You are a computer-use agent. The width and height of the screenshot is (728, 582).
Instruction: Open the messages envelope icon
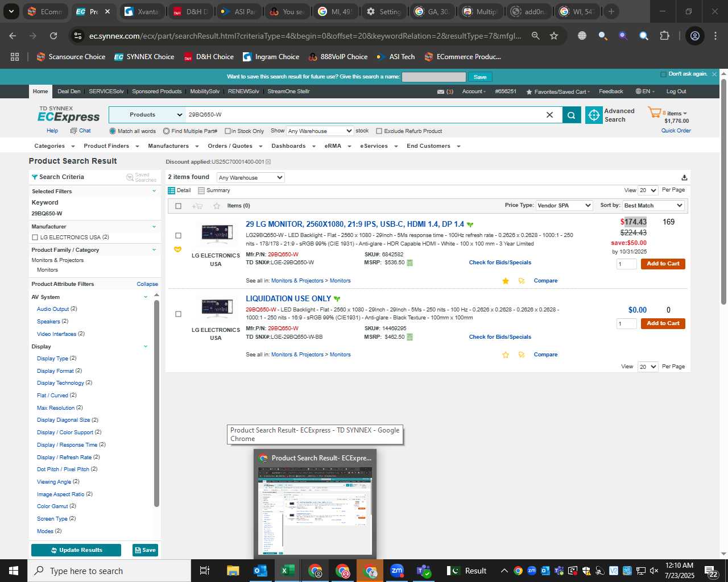[x=440, y=92]
